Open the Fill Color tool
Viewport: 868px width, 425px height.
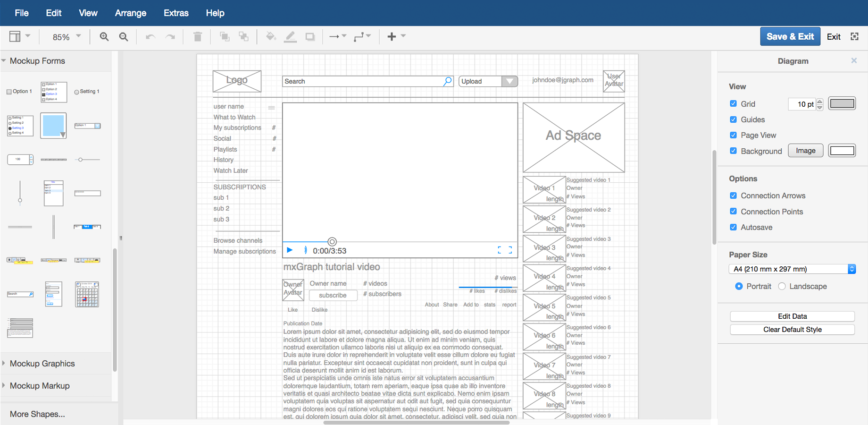(x=271, y=36)
